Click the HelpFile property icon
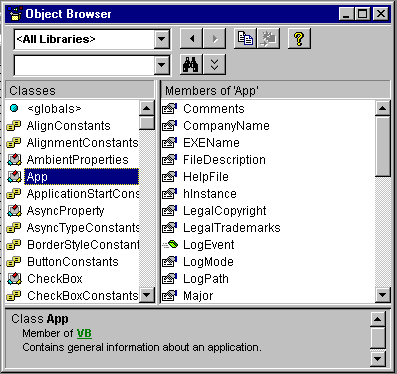The height and width of the screenshot is (374, 397). tap(169, 177)
